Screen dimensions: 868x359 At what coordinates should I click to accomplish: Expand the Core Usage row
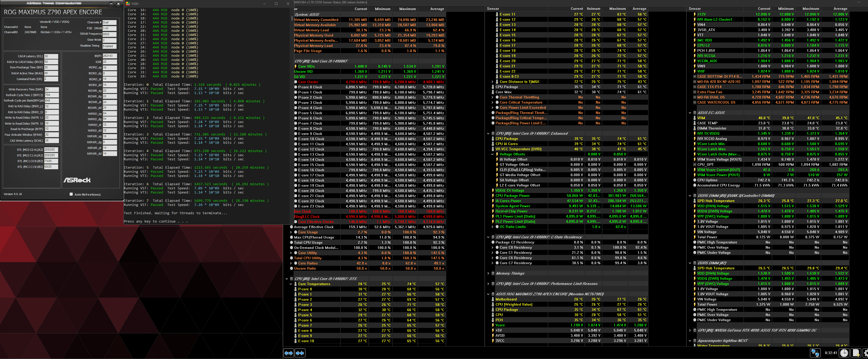pyautogui.click(x=291, y=232)
